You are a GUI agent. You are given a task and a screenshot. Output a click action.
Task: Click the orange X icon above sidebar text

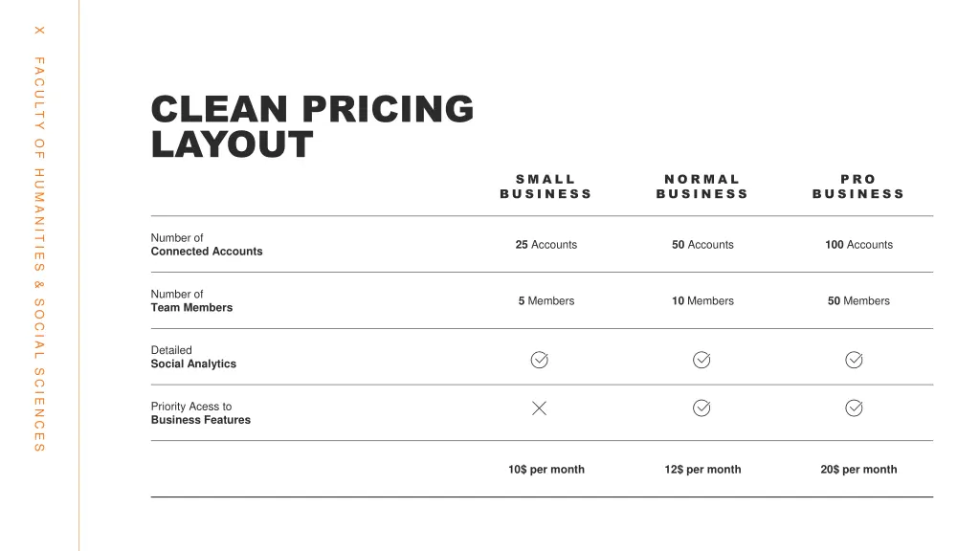tap(39, 31)
